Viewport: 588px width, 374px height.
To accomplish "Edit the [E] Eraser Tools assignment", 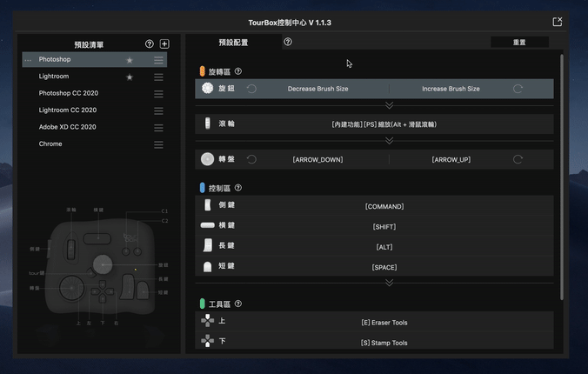I will 384,322.
